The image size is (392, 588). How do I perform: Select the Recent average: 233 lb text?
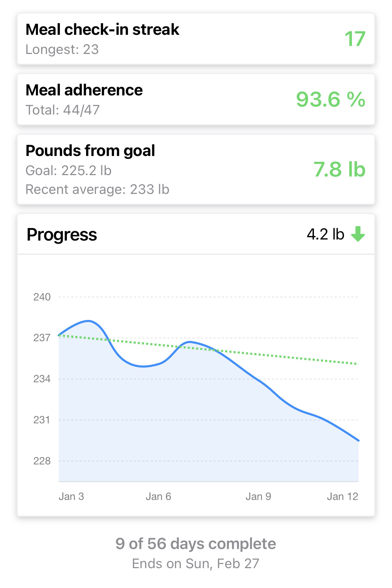click(97, 189)
